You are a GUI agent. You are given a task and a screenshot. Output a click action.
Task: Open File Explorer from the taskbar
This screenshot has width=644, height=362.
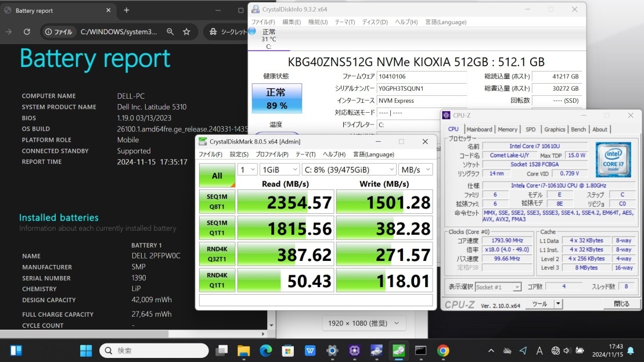[243, 350]
